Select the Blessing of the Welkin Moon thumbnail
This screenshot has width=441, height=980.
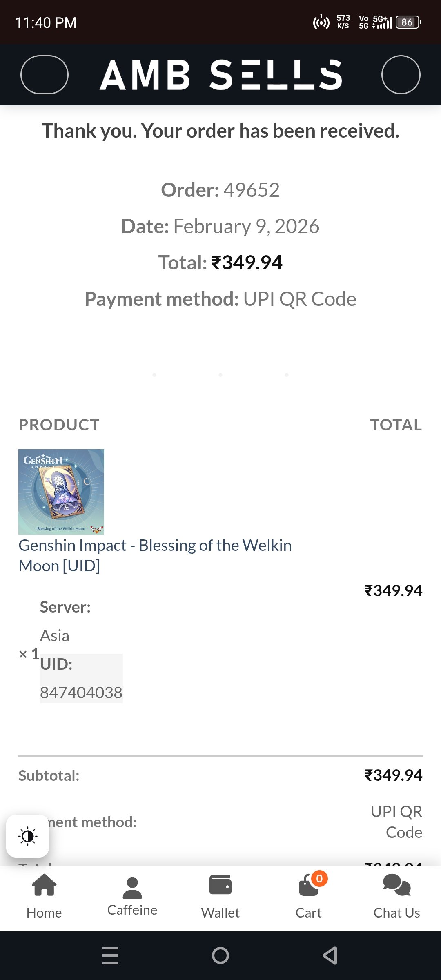click(x=62, y=491)
